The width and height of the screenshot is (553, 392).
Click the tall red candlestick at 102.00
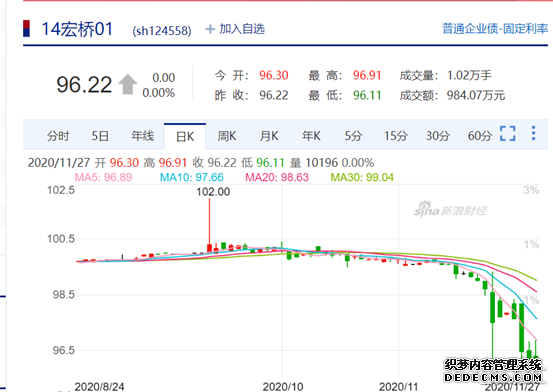click(x=209, y=225)
